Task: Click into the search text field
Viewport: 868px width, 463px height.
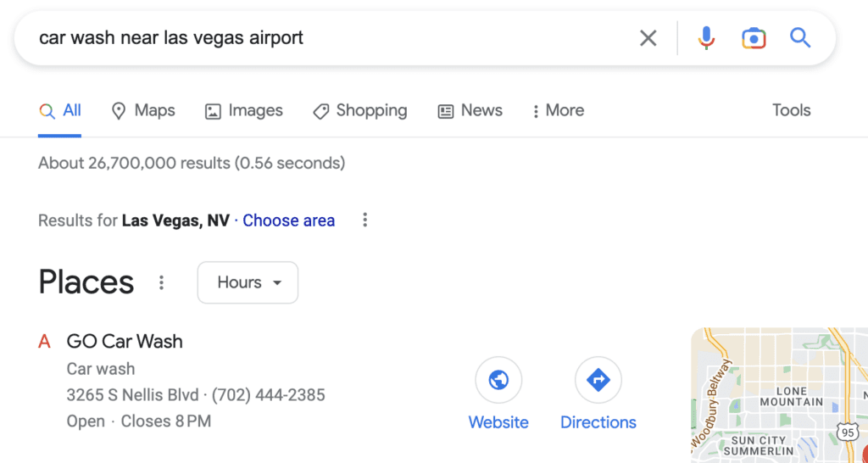Action: 332,38
